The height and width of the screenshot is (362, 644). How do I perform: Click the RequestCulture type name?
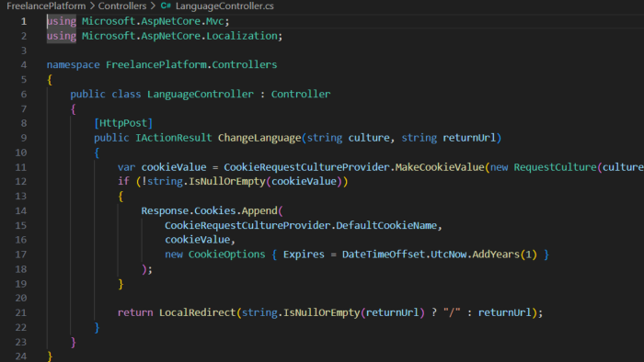tap(556, 167)
